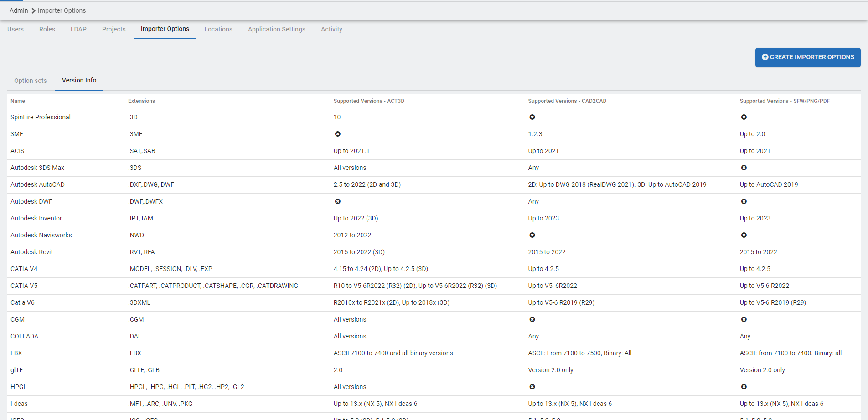Select the Autodesk Revit row name

click(x=31, y=252)
